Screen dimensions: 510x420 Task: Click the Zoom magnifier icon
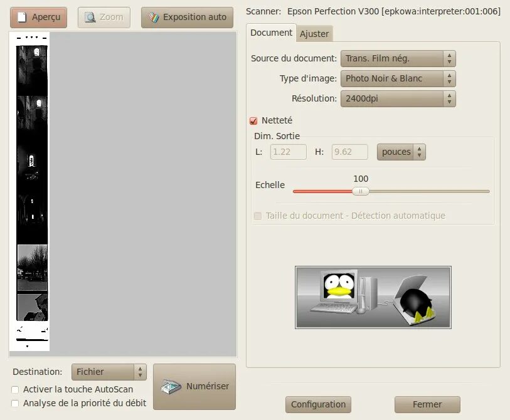89,17
